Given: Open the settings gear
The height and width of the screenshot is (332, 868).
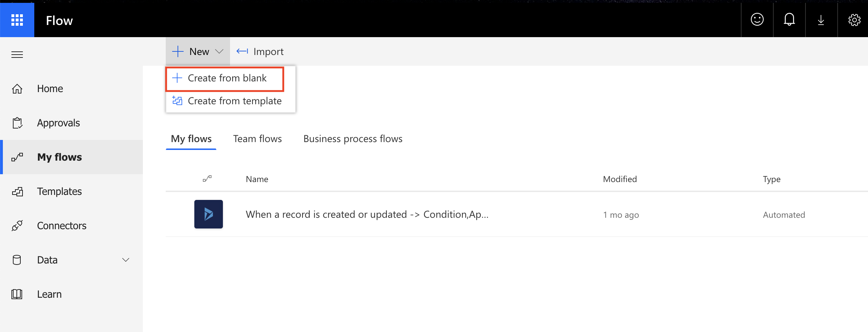Looking at the screenshot, I should pyautogui.click(x=854, y=20).
